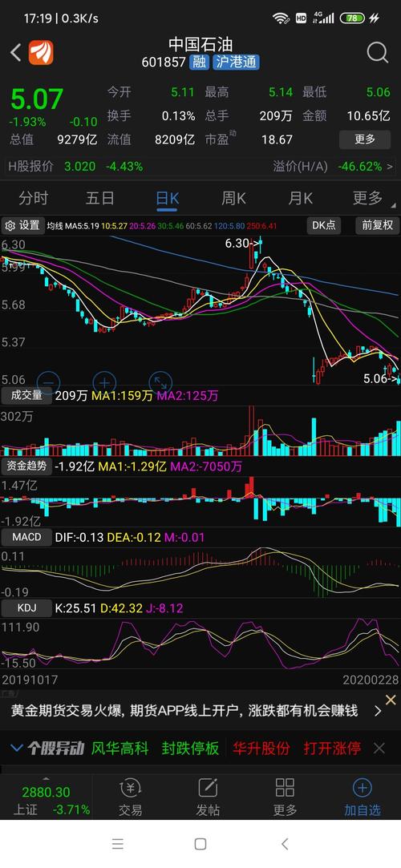Close the gold futures ad banner
The image size is (401, 868).
(391, 700)
